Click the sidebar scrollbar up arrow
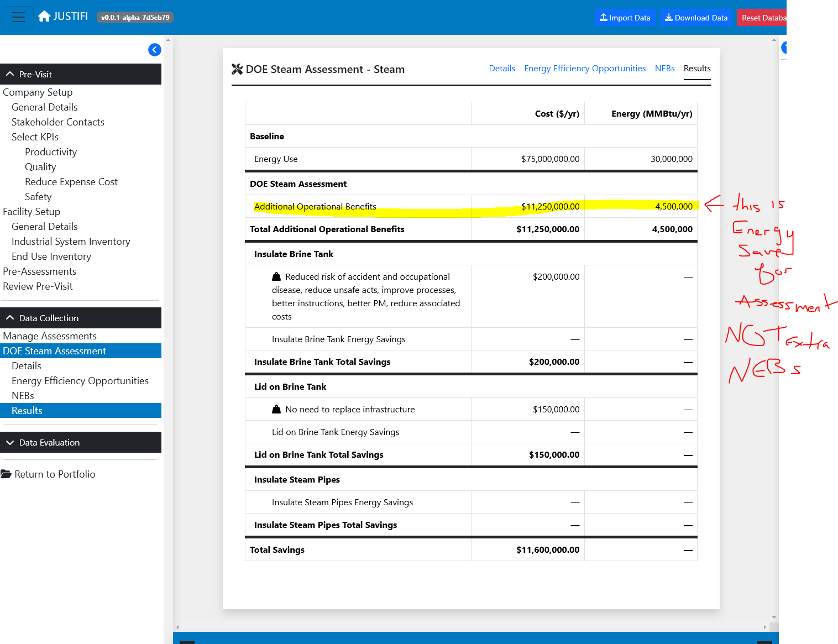 pos(168,40)
